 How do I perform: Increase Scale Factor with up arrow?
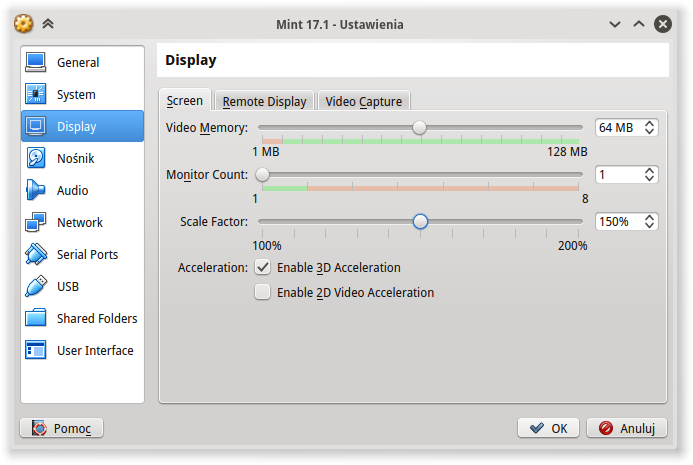click(649, 217)
